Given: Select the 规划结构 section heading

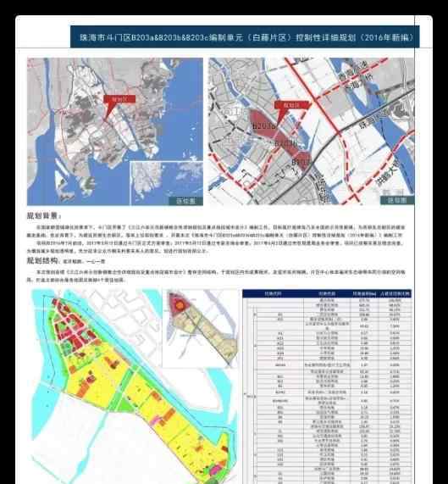Looking at the screenshot, I should click(42, 261).
